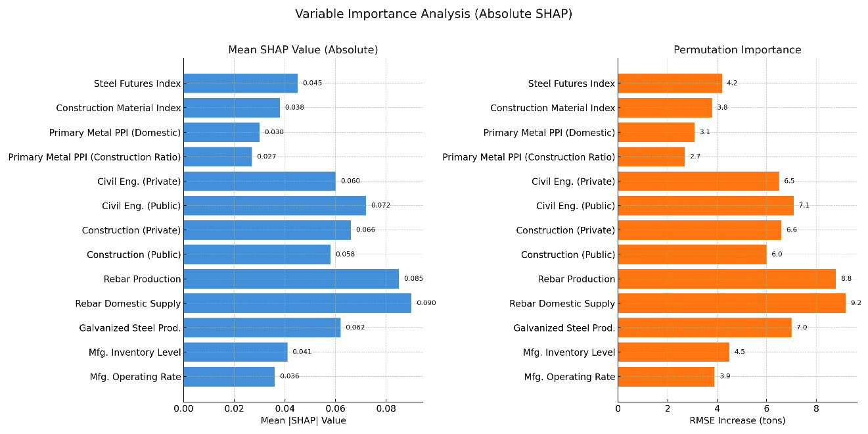
Task: Select the blue Steel Futures Index bar
Action: pyautogui.click(x=240, y=84)
